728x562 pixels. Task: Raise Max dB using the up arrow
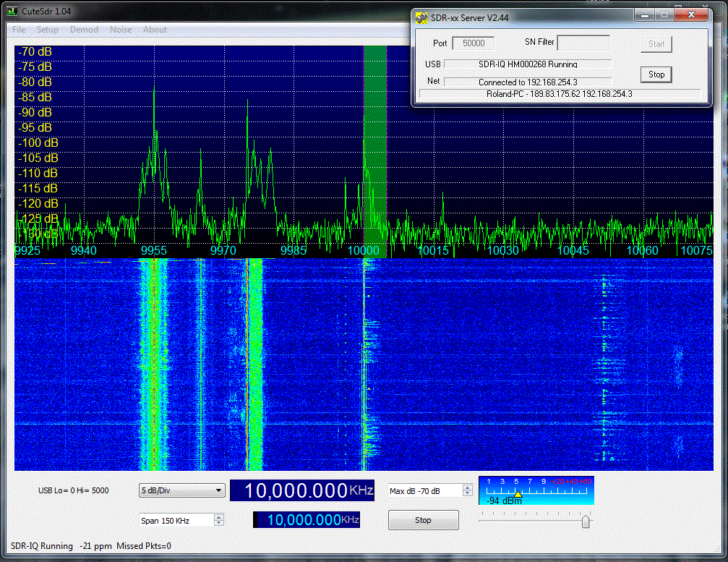point(468,488)
